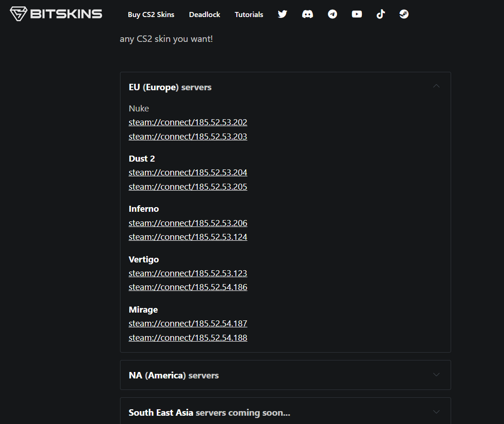This screenshot has width=504, height=424.
Task: Open the BitSkins logo homepage link
Action: pos(56,14)
